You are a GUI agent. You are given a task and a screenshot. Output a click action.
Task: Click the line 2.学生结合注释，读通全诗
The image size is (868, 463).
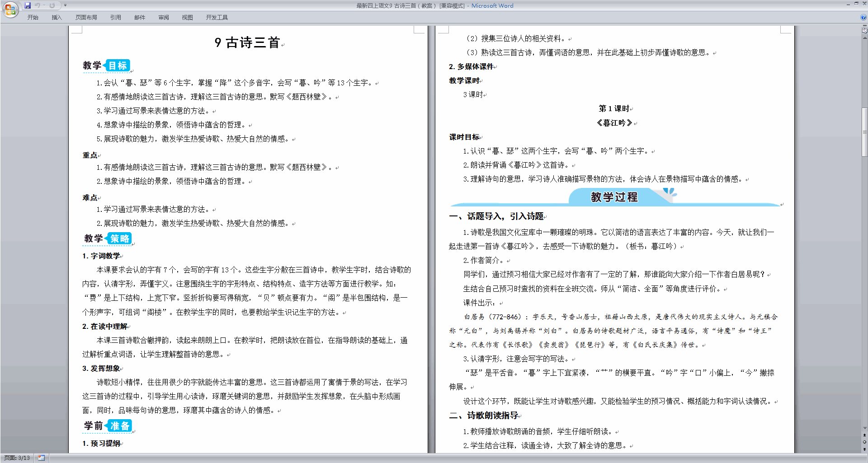point(546,445)
